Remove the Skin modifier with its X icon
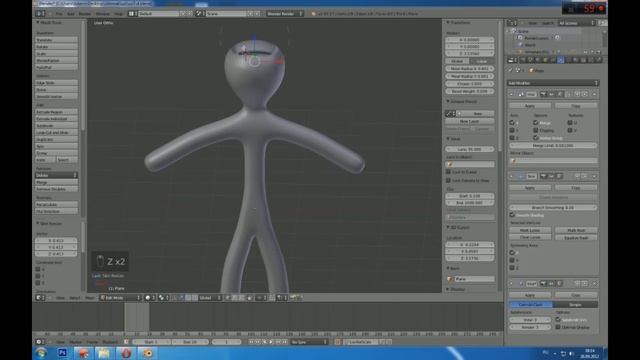 coord(594,176)
